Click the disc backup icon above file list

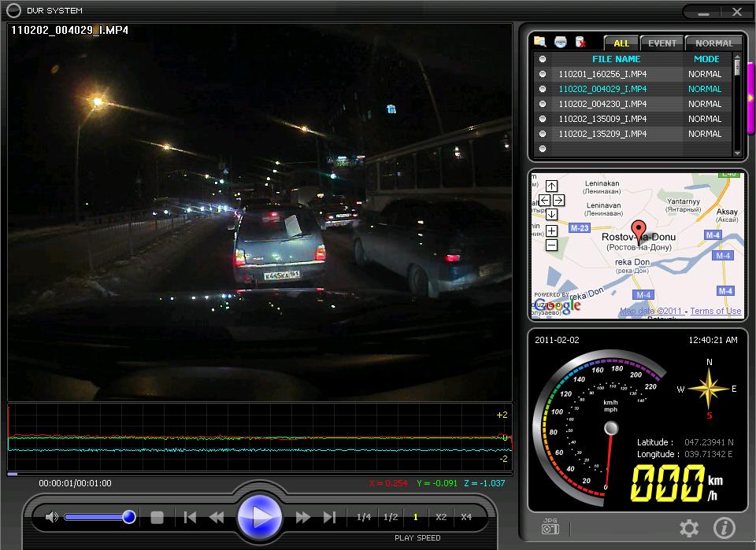[x=560, y=42]
